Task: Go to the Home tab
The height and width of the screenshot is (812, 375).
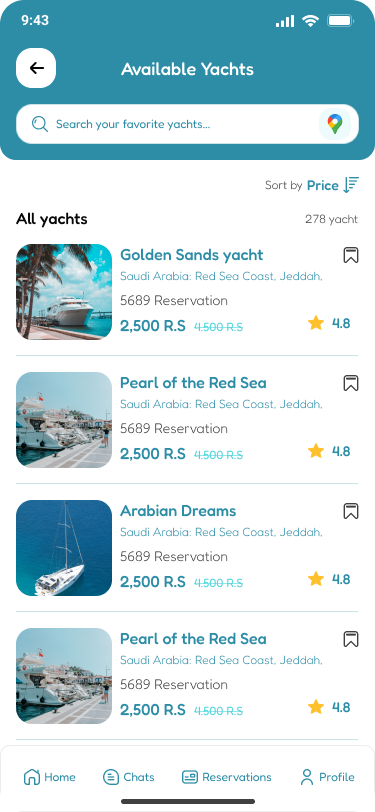Action: coord(50,777)
